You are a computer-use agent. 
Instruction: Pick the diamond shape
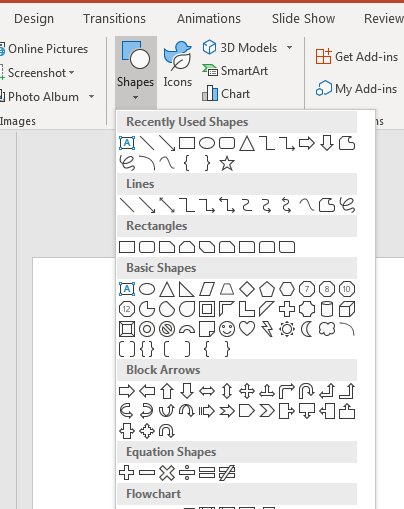tap(247, 289)
